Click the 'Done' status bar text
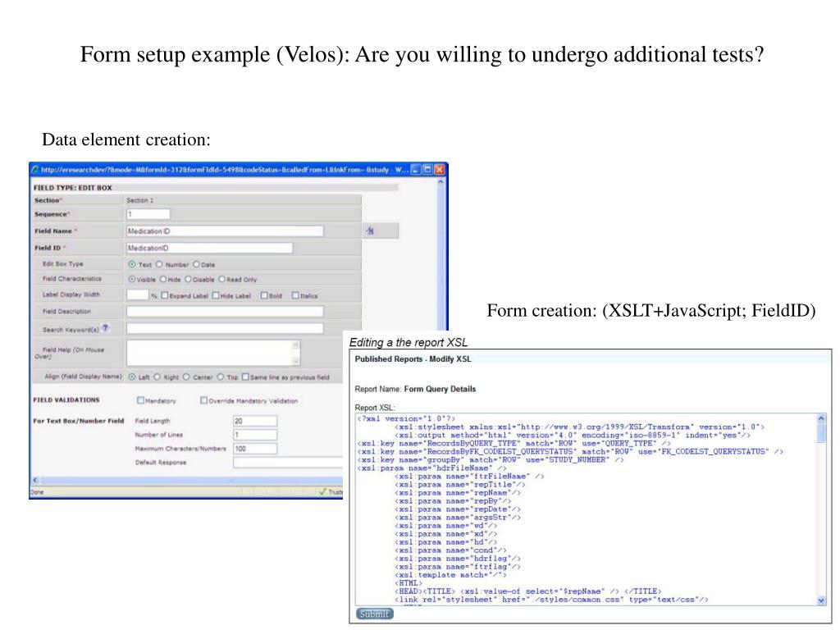The height and width of the screenshot is (630, 840). tap(37, 492)
